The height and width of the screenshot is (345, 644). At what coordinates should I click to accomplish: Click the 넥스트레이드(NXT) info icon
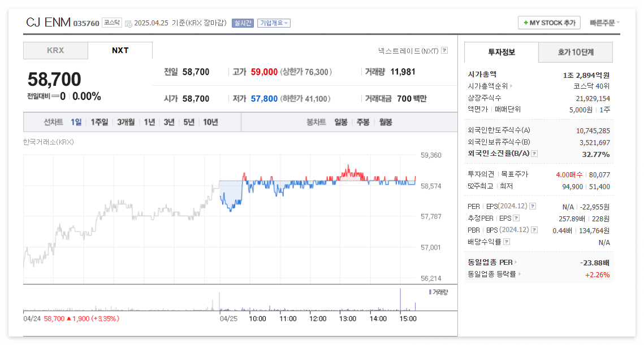click(x=444, y=51)
